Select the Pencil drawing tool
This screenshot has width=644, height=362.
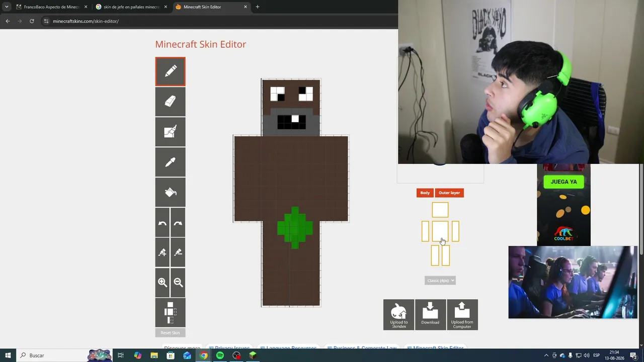[170, 71]
